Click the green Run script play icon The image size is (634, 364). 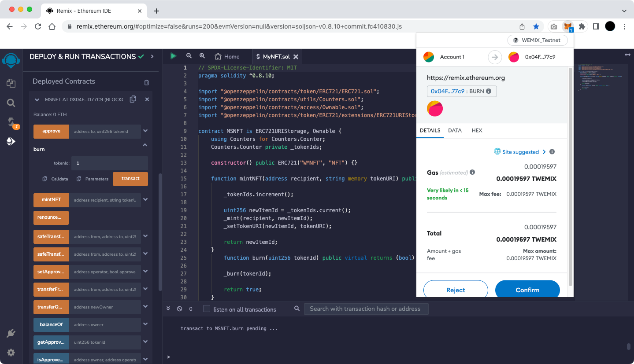tap(173, 56)
